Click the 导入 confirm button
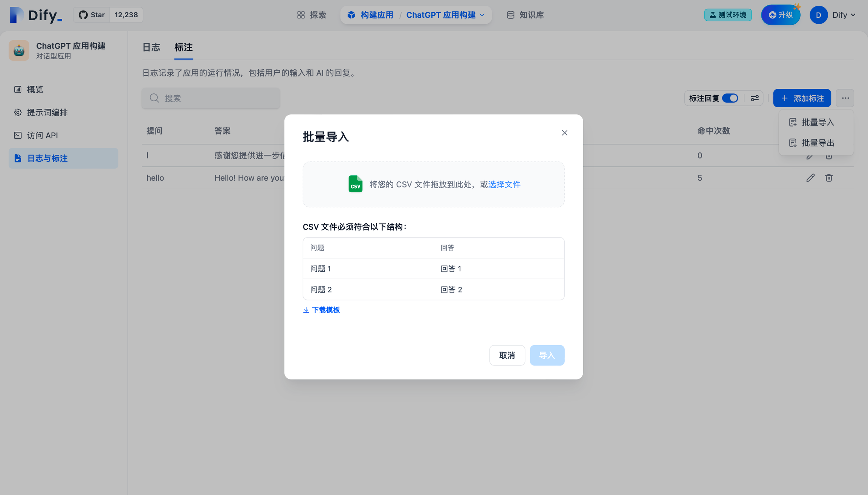 coord(547,355)
